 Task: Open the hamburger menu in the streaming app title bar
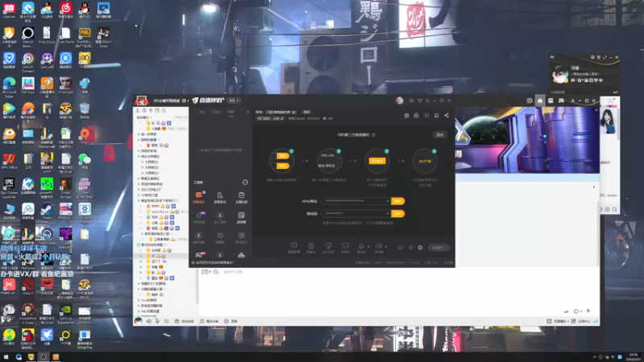coord(427,101)
